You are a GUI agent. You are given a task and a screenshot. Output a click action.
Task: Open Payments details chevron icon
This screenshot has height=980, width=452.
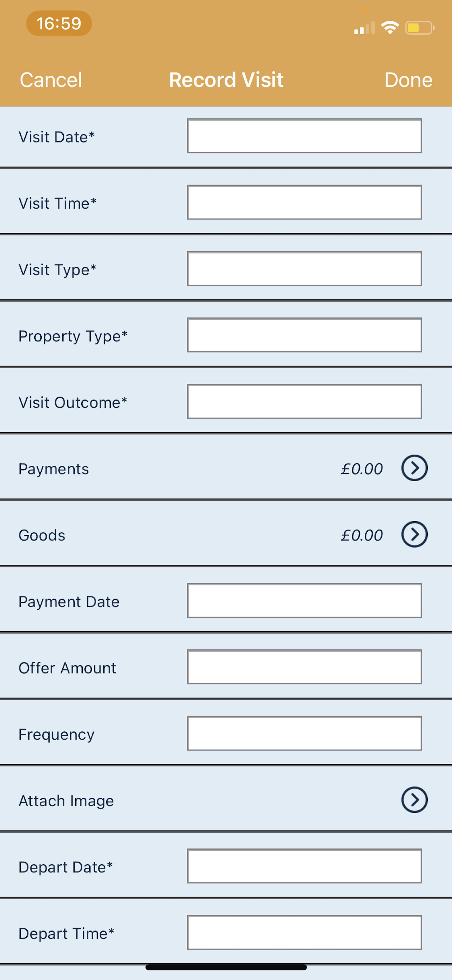414,468
